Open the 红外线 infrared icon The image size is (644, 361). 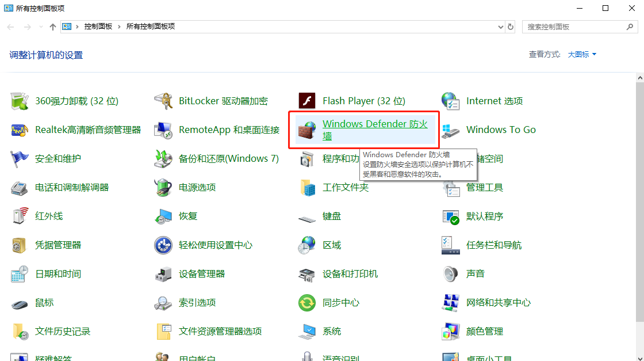[20, 216]
